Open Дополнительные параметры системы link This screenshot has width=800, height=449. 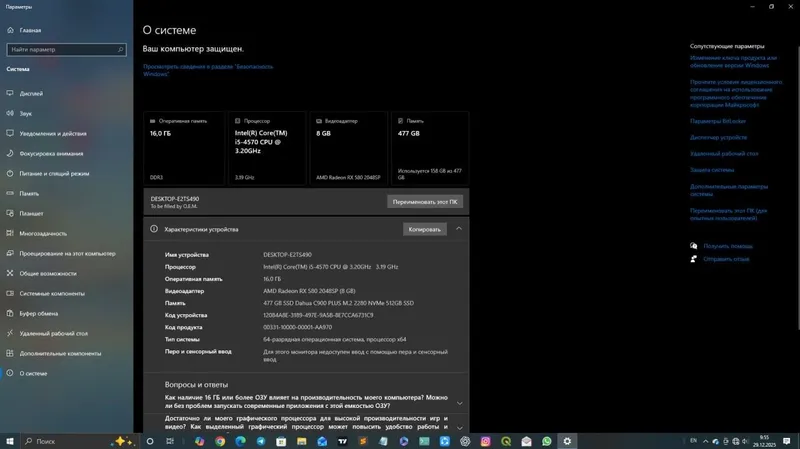click(x=729, y=190)
